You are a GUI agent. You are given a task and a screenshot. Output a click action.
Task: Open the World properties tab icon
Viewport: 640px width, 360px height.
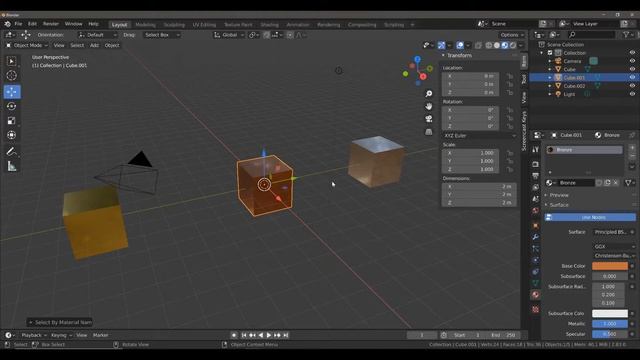click(536, 211)
